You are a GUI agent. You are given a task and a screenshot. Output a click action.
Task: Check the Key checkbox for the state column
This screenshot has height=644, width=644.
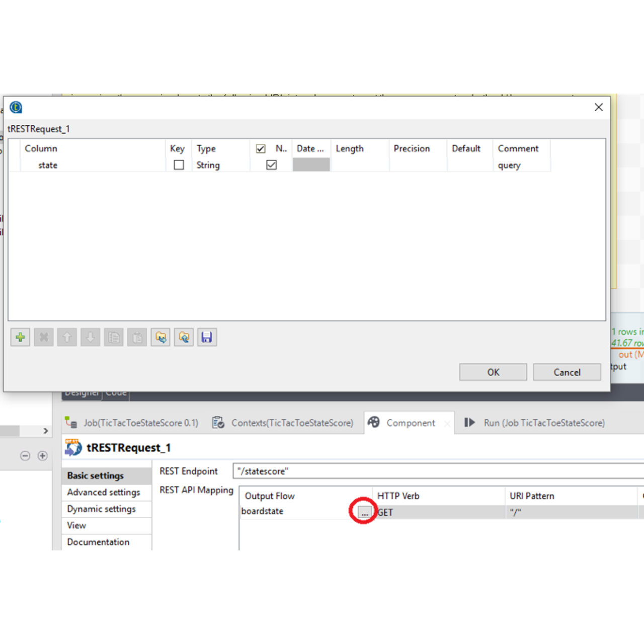(178, 165)
